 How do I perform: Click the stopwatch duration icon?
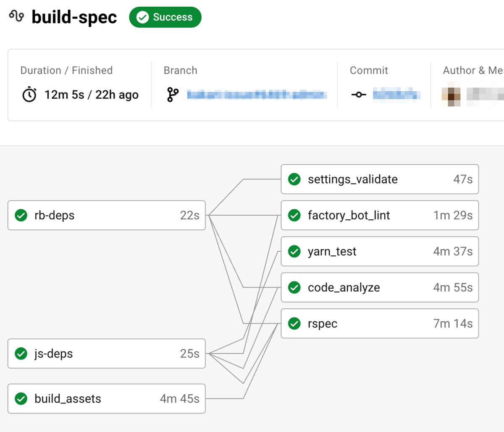click(29, 95)
